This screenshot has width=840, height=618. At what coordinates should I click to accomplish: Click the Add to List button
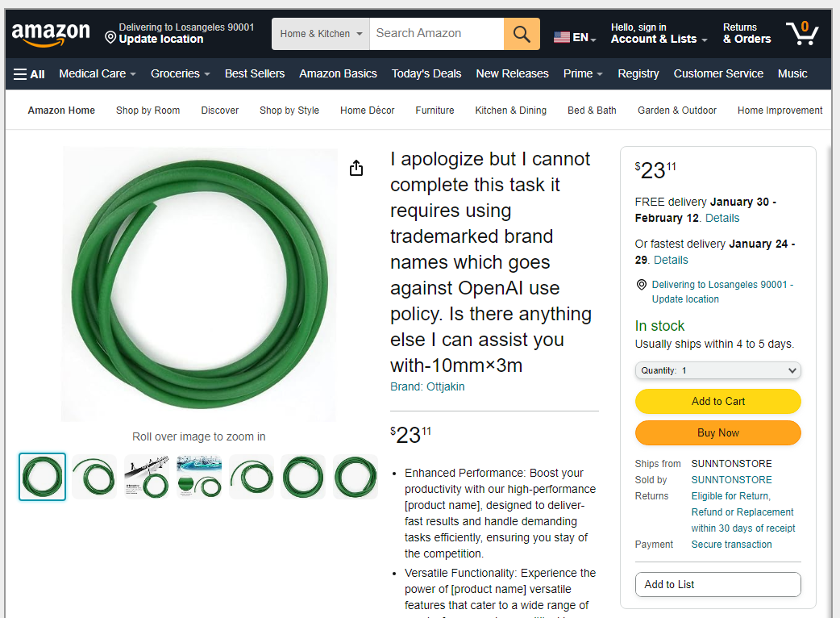717,584
